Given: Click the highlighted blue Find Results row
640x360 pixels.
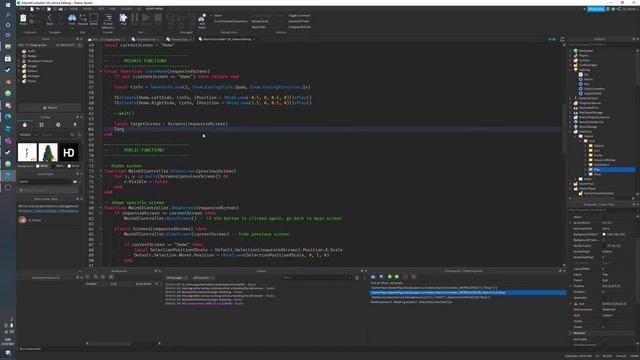Looking at the screenshot, I should coord(467,292).
